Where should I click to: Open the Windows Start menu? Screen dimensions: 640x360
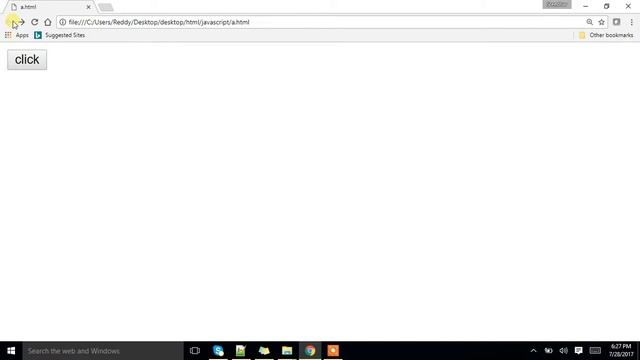pyautogui.click(x=11, y=351)
